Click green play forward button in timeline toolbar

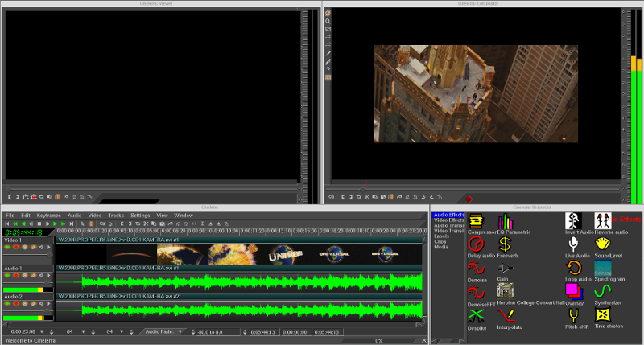coord(55,224)
